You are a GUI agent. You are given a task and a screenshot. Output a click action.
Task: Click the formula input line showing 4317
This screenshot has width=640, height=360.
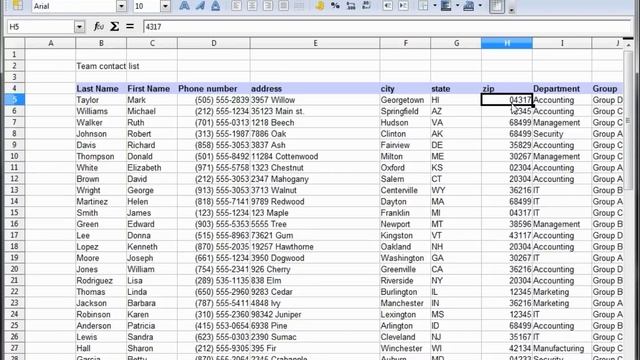pyautogui.click(x=387, y=27)
